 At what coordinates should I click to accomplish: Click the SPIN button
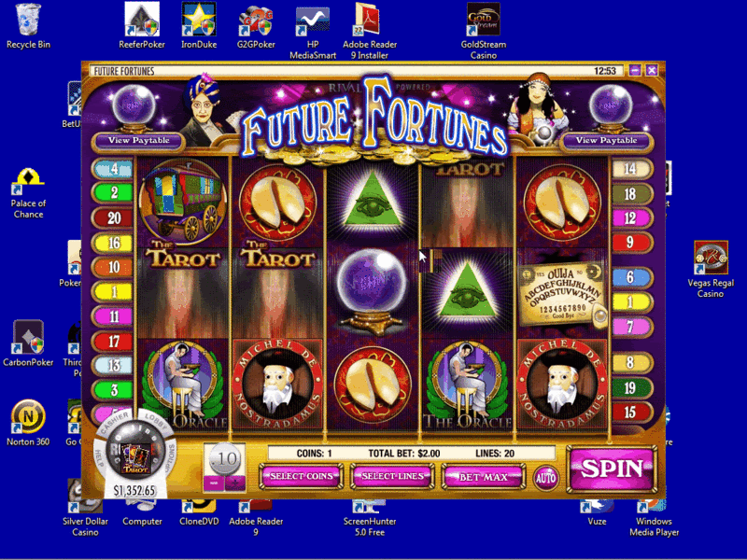click(x=613, y=469)
